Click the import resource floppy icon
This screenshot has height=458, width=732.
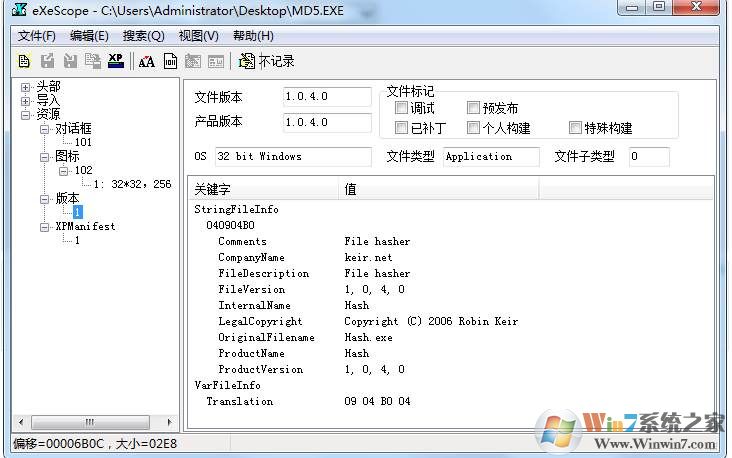click(70, 61)
